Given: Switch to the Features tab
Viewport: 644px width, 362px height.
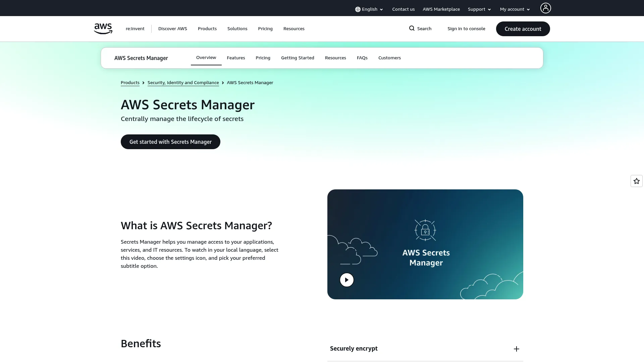Looking at the screenshot, I should (x=236, y=58).
